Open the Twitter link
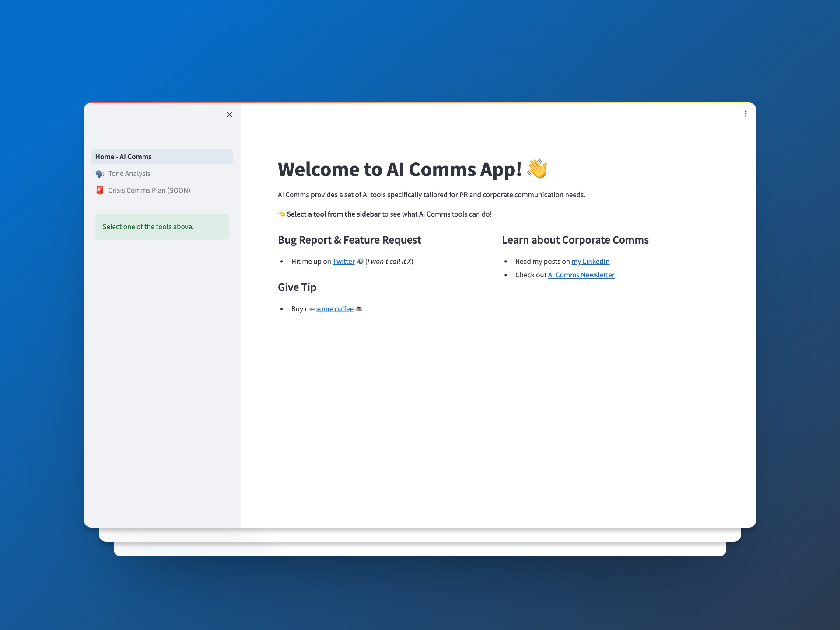840x630 pixels. (343, 262)
